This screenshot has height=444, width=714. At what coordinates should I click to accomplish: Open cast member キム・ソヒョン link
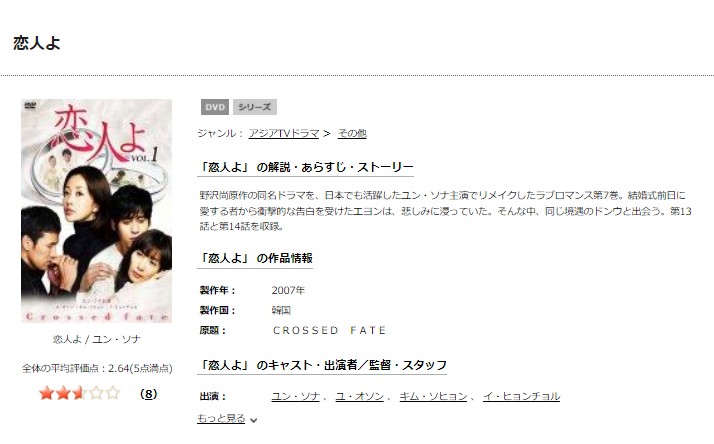pyautogui.click(x=434, y=396)
